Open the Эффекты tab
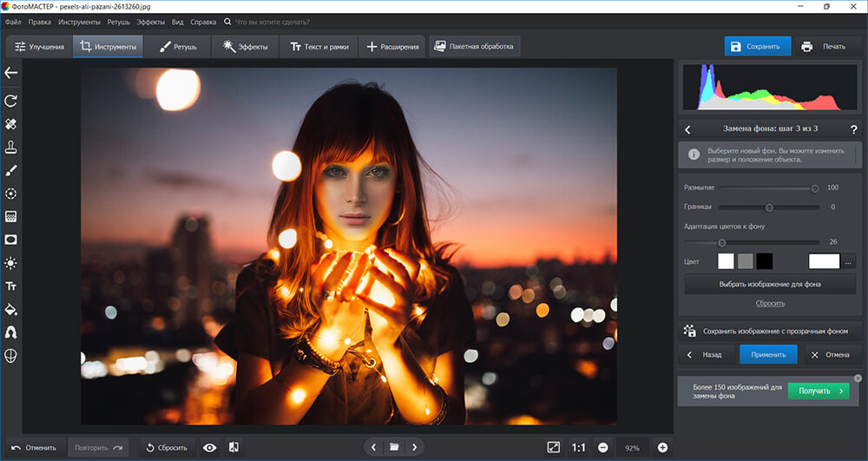Screen dimensions: 868x461 click(x=246, y=47)
